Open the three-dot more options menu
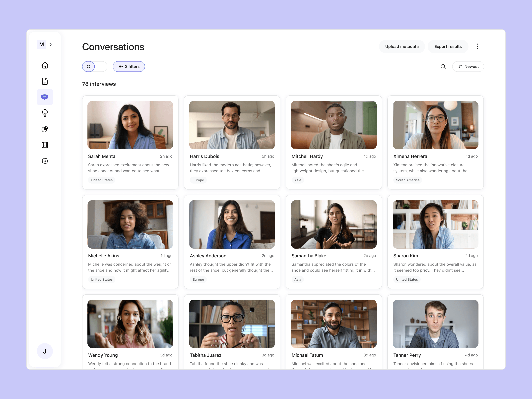This screenshot has width=532, height=399. pos(477,46)
